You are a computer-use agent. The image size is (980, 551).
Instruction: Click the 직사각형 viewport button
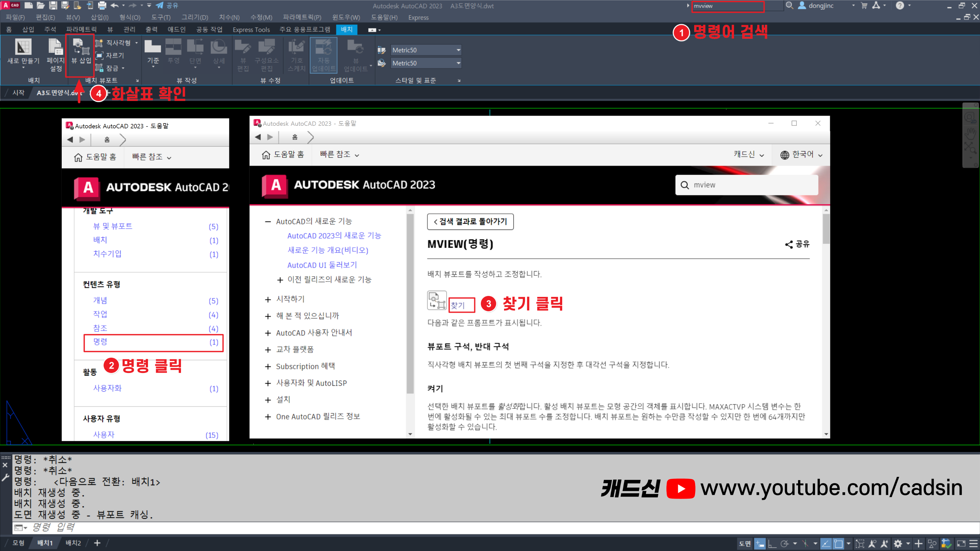(x=114, y=43)
